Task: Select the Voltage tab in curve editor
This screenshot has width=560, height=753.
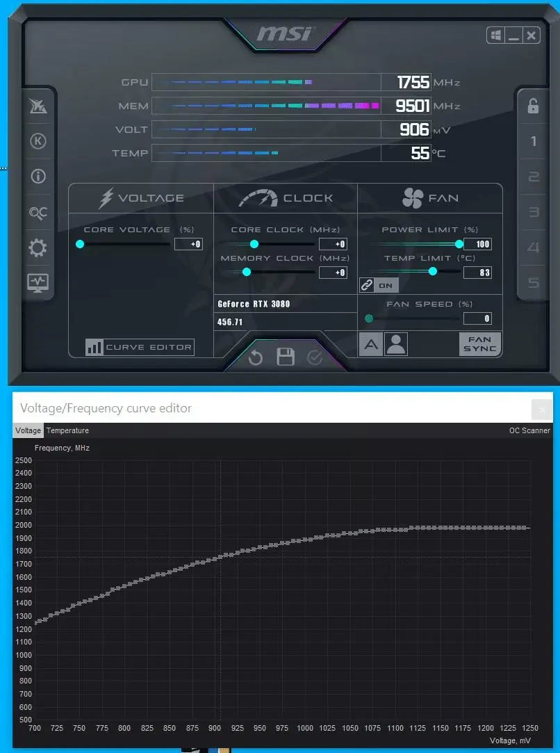Action: (x=28, y=430)
